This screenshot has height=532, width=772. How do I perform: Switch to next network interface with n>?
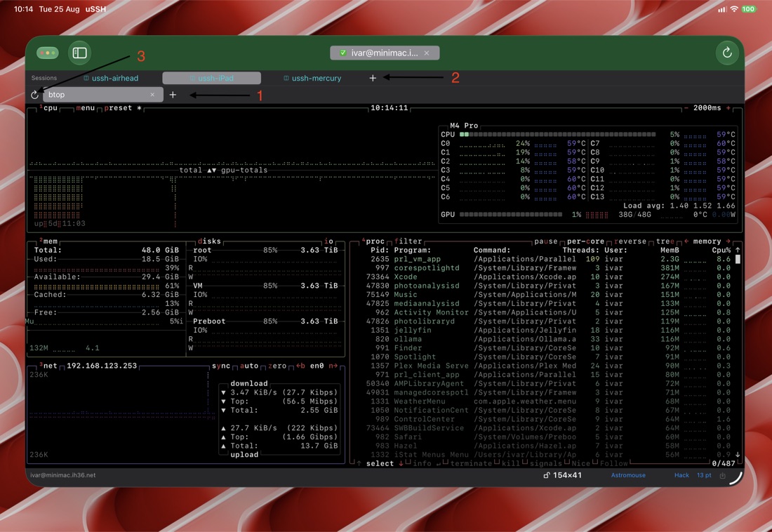[x=333, y=366]
